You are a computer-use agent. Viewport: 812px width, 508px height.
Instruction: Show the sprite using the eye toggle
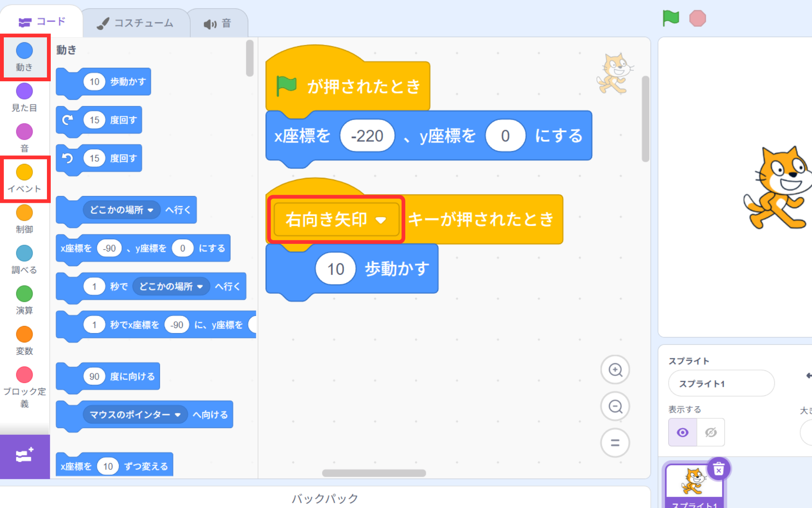tap(683, 432)
